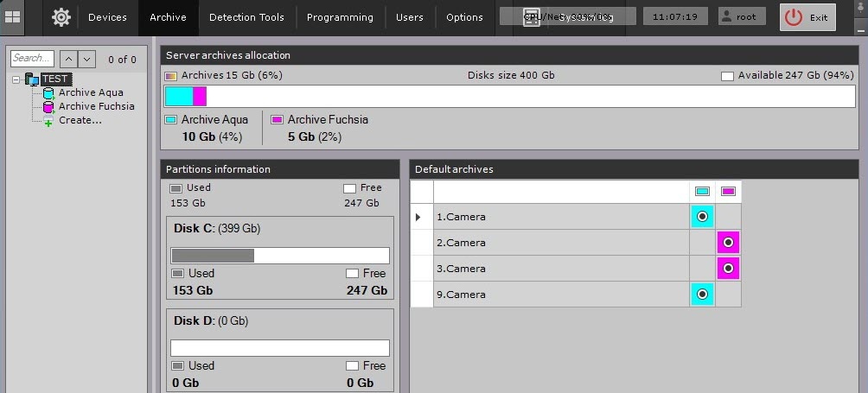Click the Archive Fuchsia cylinder icon
The image size is (868, 393).
(48, 107)
